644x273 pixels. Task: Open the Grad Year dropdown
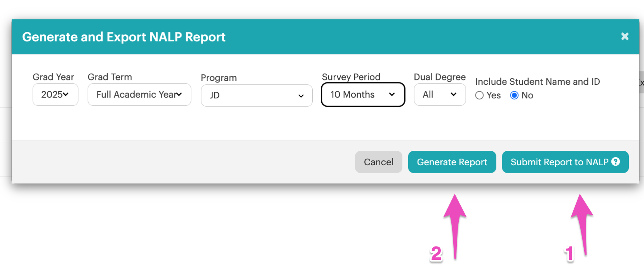pyautogui.click(x=56, y=94)
